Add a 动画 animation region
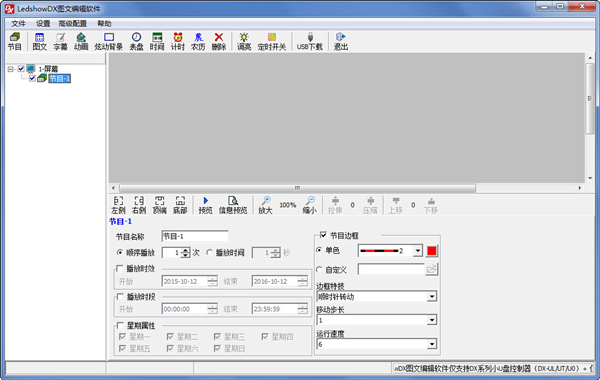600x380 pixels. tap(81, 41)
